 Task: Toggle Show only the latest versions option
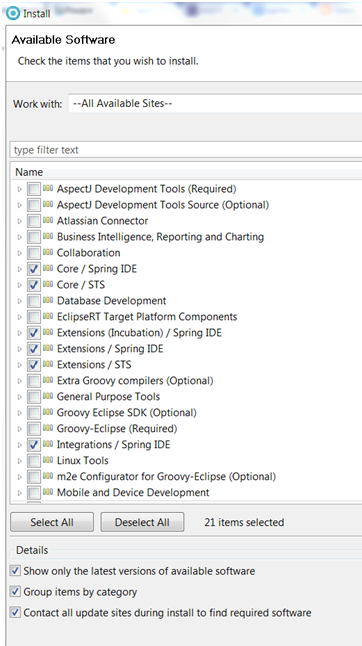pos(15,571)
